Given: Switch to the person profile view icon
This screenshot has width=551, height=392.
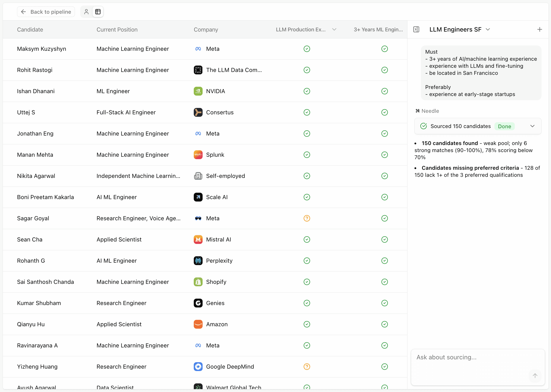Looking at the screenshot, I should coord(86,11).
